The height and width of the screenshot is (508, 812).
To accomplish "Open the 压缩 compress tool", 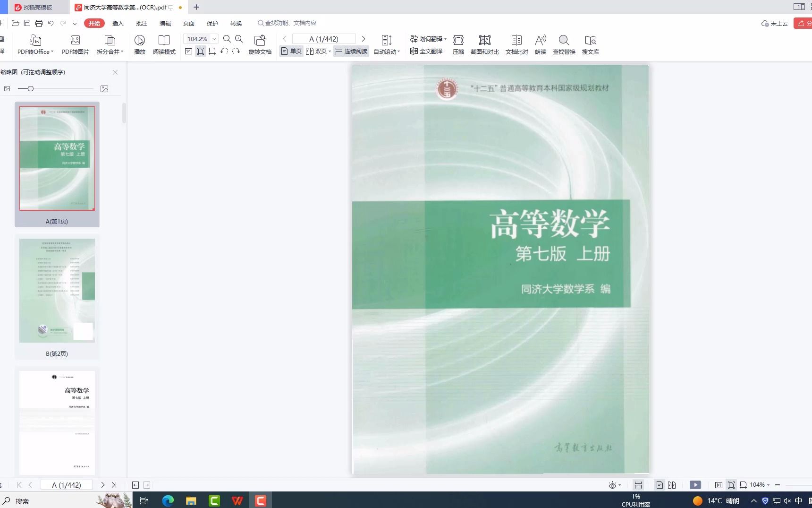I will pos(458,45).
